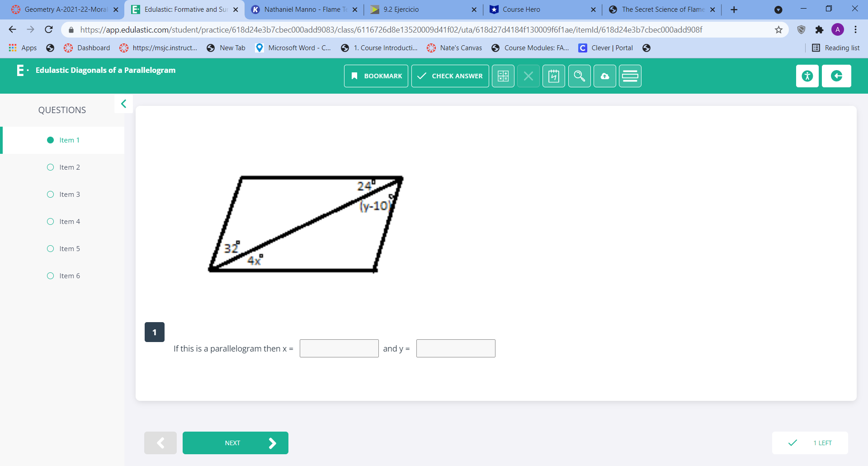Select the Item 2 radio button
This screenshot has width=868, height=466.
tap(51, 167)
